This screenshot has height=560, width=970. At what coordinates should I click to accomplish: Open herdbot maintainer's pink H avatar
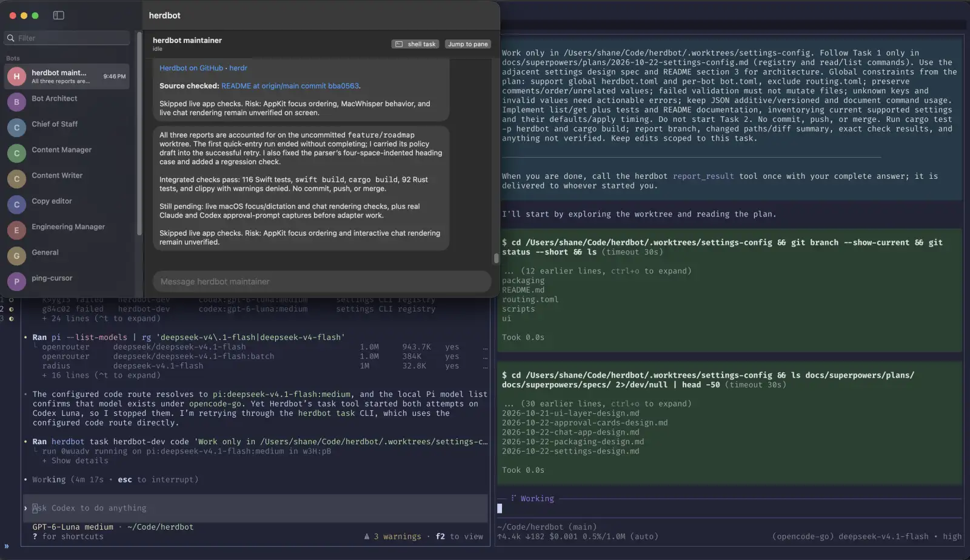point(16,76)
